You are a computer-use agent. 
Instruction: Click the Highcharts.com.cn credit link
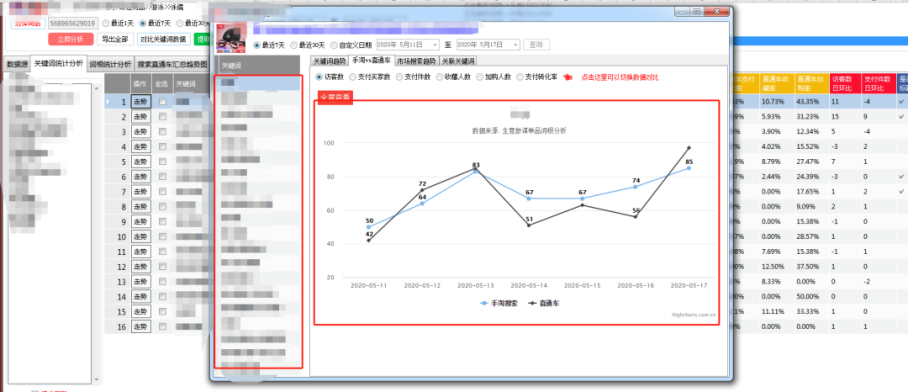693,316
